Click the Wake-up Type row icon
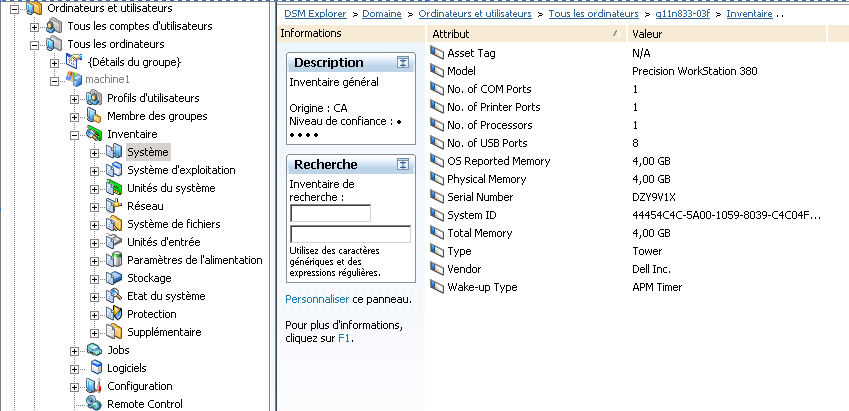The image size is (849, 411). click(437, 287)
